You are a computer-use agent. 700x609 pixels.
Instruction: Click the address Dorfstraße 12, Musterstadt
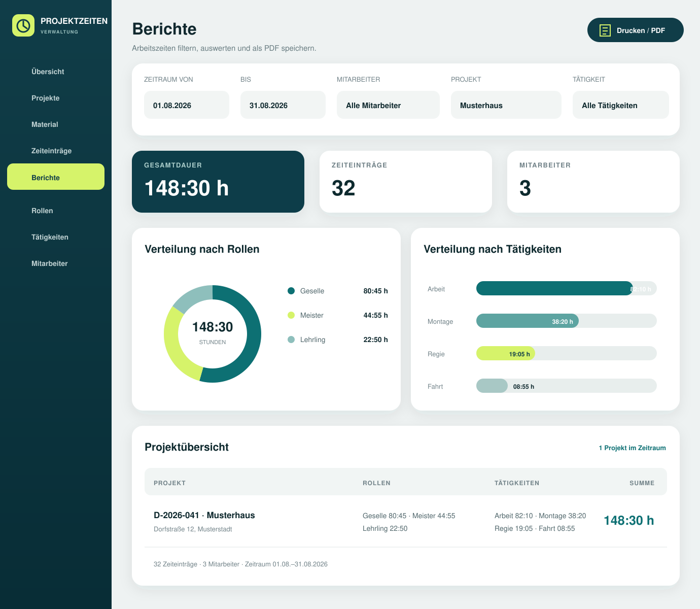193,529
